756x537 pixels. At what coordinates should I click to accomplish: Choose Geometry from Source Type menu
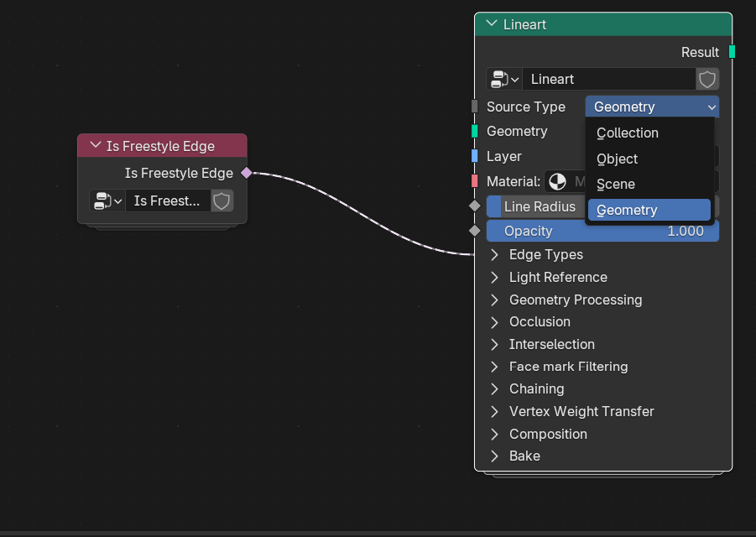point(649,210)
